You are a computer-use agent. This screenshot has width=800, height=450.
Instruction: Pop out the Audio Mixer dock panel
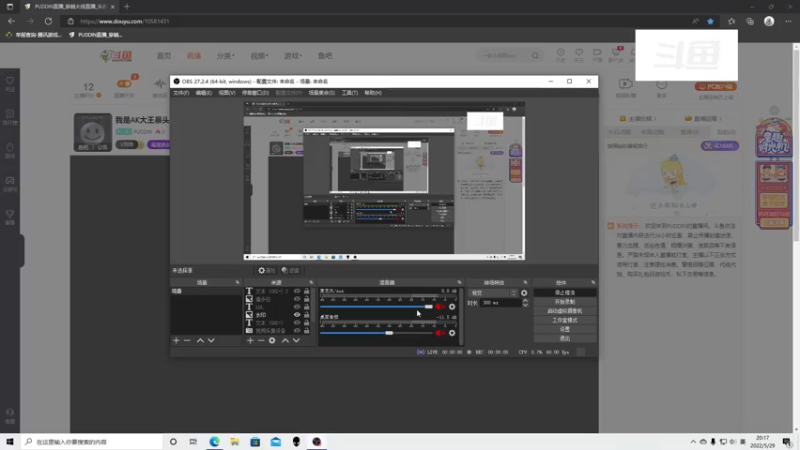459,282
